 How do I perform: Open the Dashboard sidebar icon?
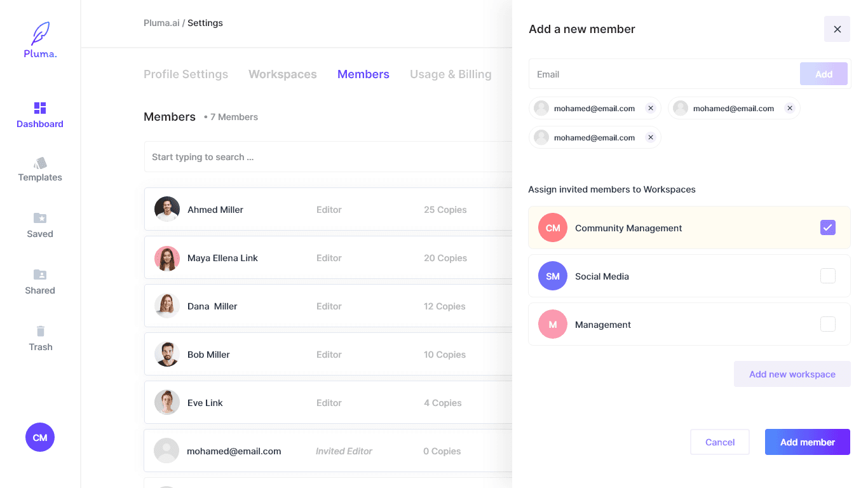(40, 108)
